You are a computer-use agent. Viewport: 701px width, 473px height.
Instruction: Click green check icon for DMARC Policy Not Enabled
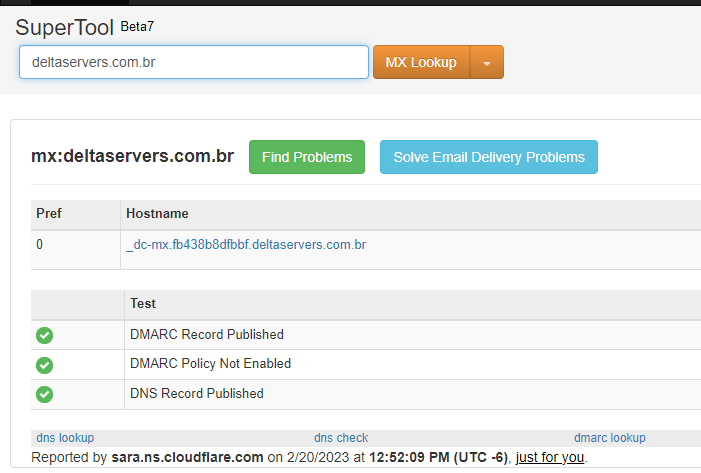point(45,365)
